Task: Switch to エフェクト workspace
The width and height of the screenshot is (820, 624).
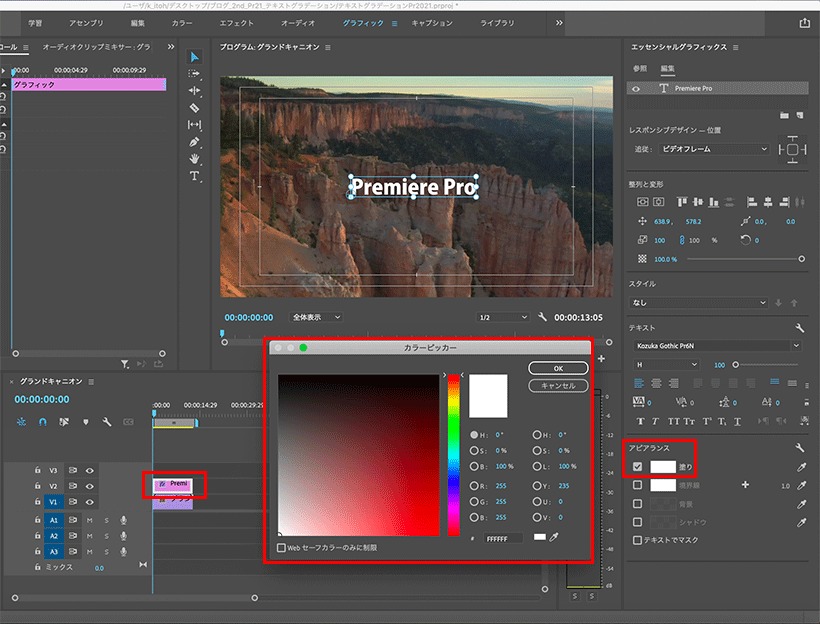Action: tap(236, 23)
